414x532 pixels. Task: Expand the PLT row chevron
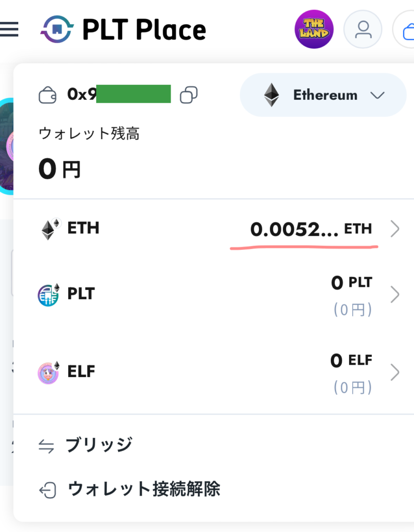point(395,295)
